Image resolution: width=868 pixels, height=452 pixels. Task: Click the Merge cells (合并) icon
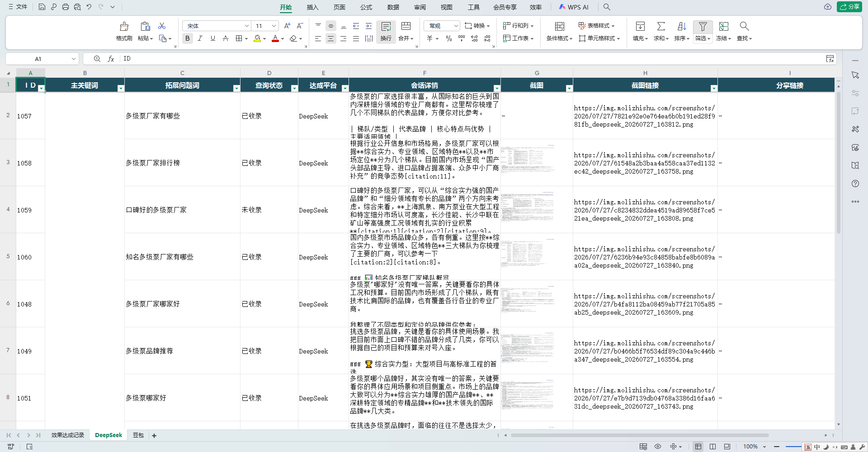click(406, 26)
